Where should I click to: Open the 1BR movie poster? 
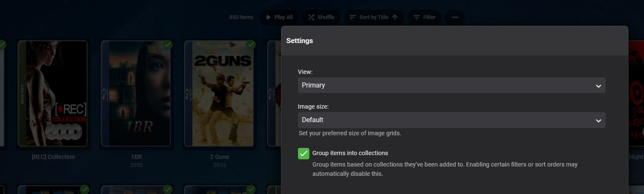coord(136,94)
